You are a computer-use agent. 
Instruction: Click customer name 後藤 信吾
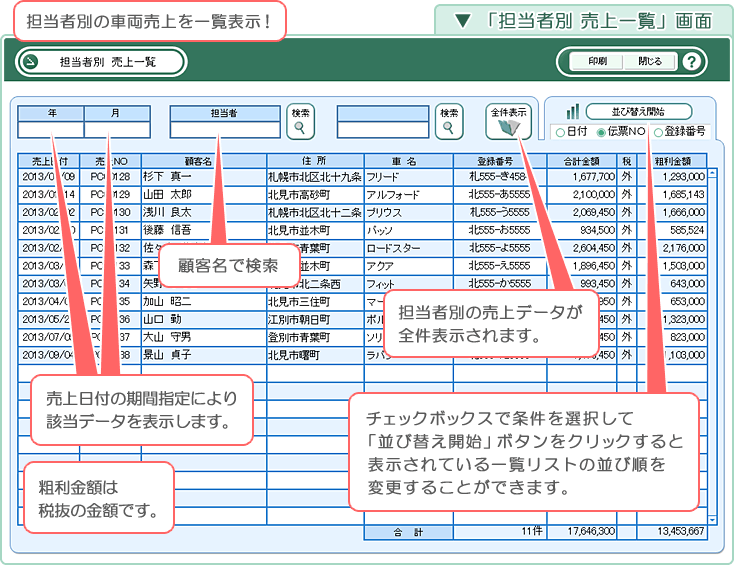coord(167,230)
